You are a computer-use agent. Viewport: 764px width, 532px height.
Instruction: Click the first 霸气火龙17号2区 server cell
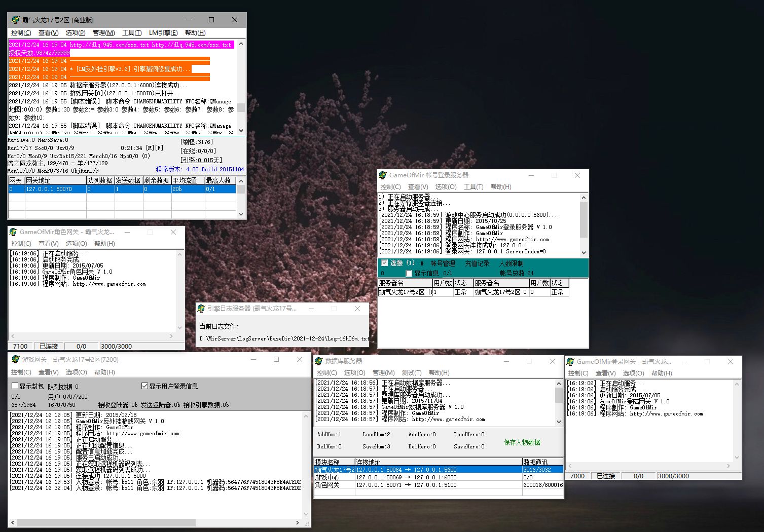tap(405, 292)
